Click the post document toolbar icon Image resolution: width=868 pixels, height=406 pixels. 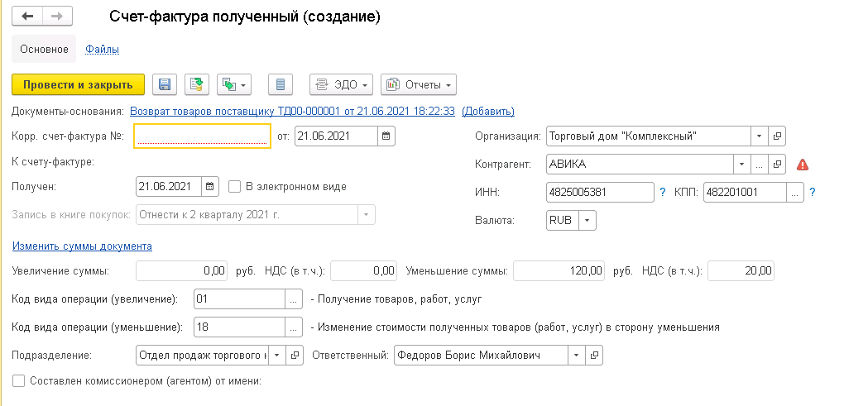[196, 84]
